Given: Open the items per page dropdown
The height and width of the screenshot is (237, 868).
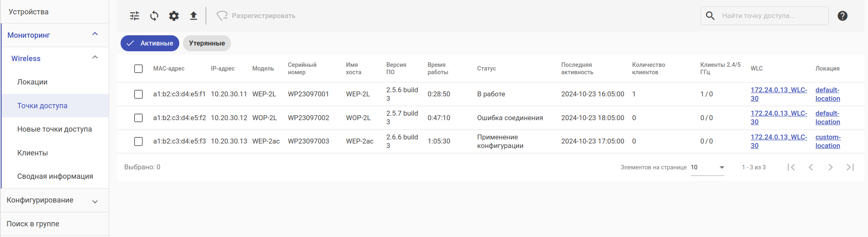Looking at the screenshot, I should click(x=708, y=167).
